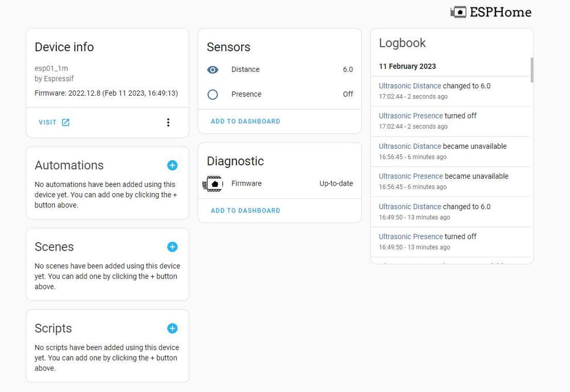
Task: Click the ESPHome logo icon
Action: pyautogui.click(x=458, y=12)
